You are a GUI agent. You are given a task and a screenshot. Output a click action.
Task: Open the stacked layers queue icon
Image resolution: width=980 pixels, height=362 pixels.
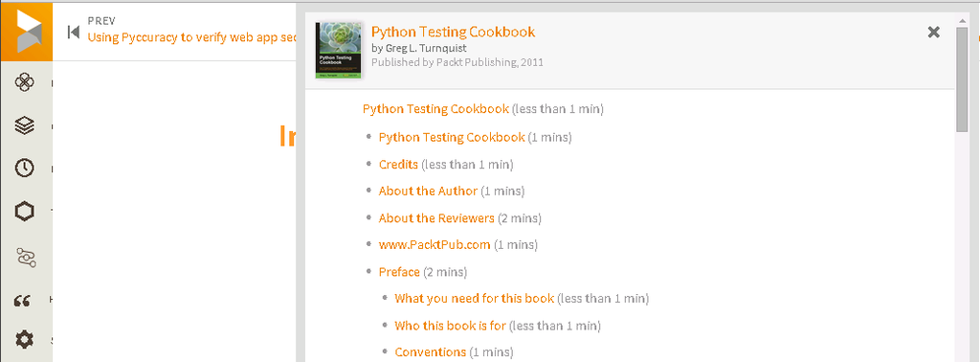(24, 125)
